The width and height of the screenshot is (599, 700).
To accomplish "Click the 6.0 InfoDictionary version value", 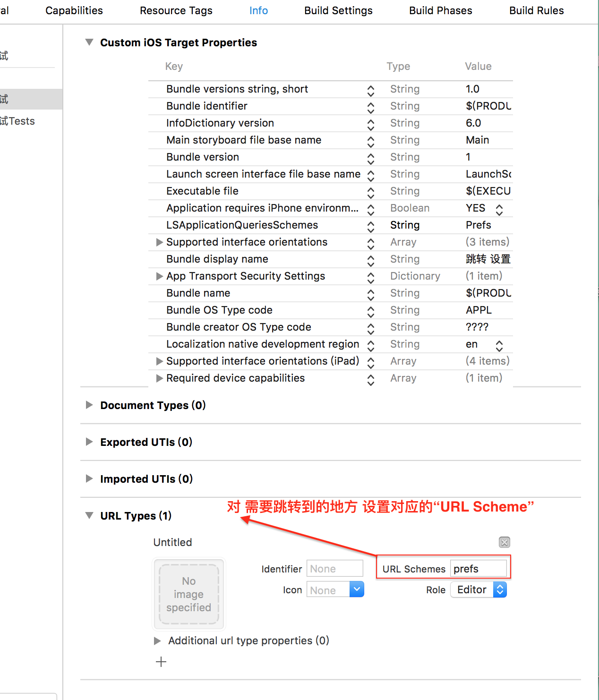I will tap(473, 123).
